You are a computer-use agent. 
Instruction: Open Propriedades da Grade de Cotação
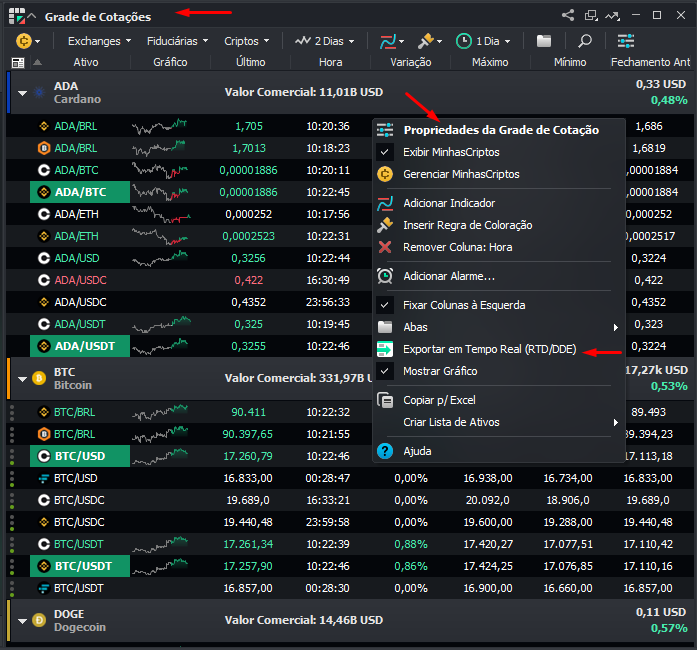[500, 130]
